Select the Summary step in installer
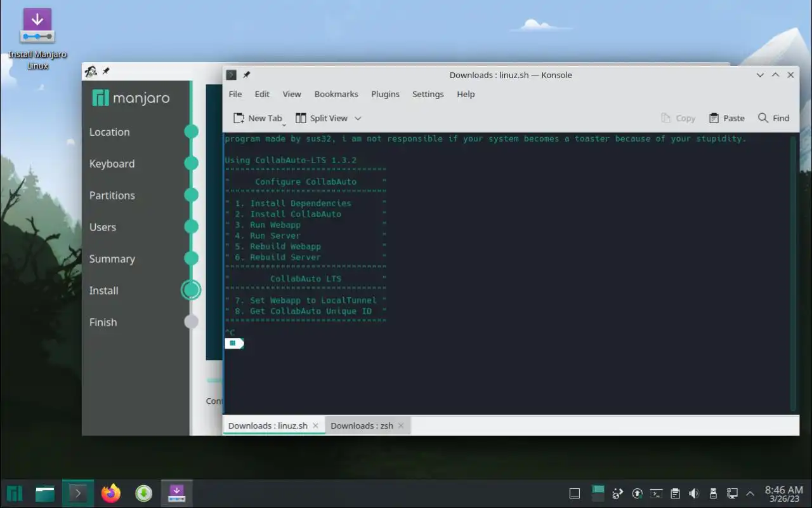This screenshot has height=508, width=812. coord(112,259)
